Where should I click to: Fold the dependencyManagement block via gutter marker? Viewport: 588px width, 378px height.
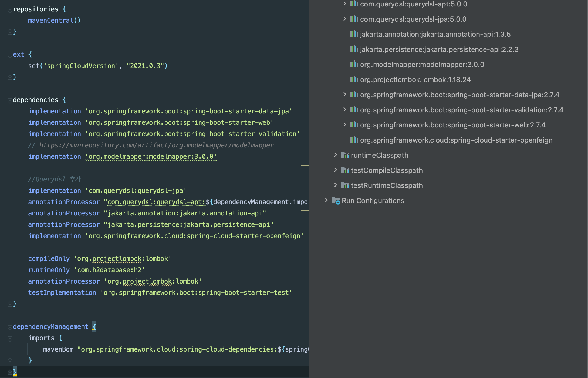[x=10, y=327]
